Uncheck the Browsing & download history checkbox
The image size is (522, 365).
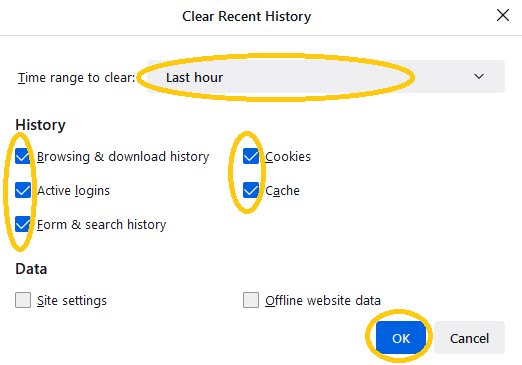tap(23, 156)
